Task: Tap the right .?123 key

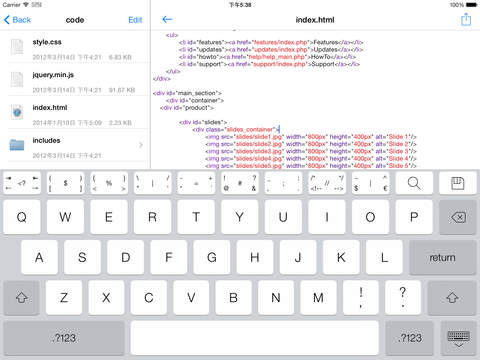Action: [410, 338]
